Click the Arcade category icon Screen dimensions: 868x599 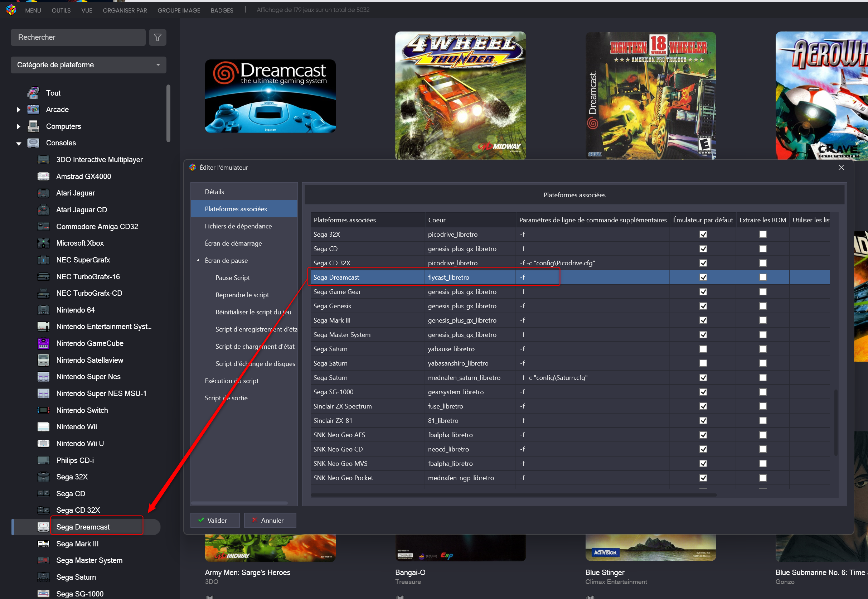33,109
